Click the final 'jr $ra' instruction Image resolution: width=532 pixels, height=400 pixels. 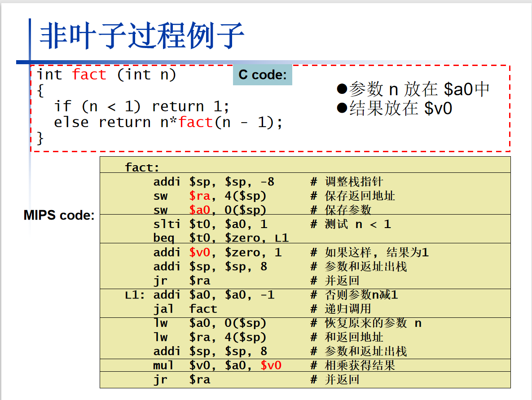182,380
